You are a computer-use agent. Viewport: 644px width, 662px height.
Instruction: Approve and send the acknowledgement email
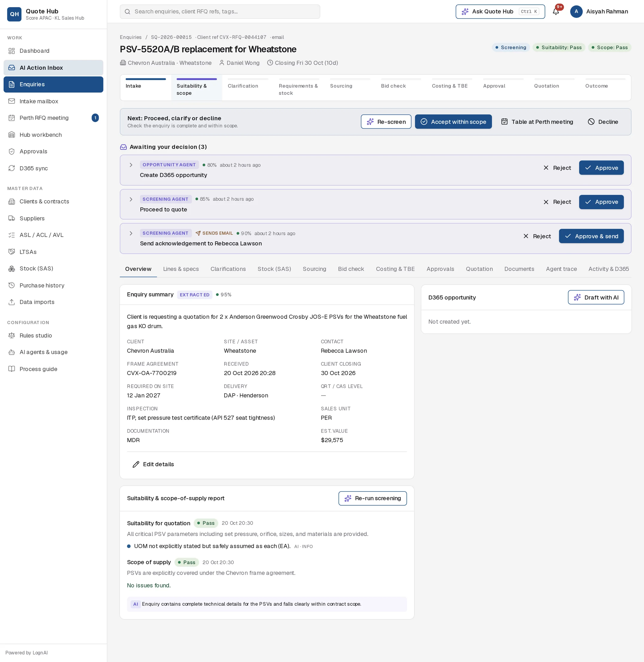[x=591, y=236]
